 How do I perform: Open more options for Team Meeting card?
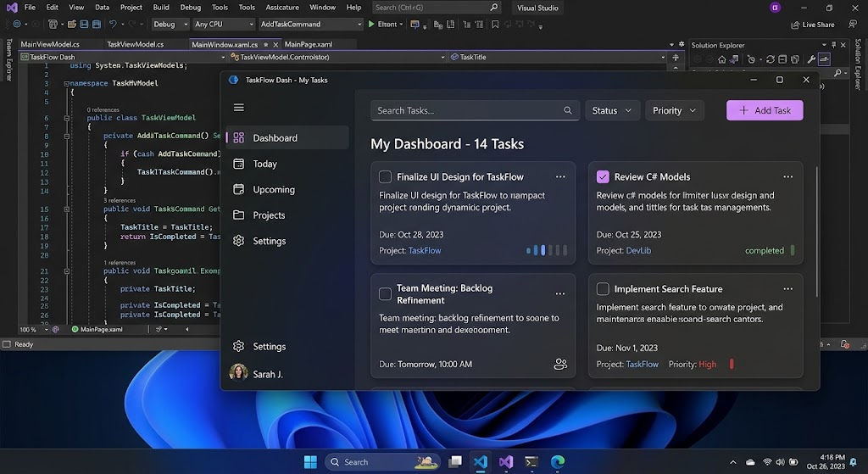(x=560, y=294)
